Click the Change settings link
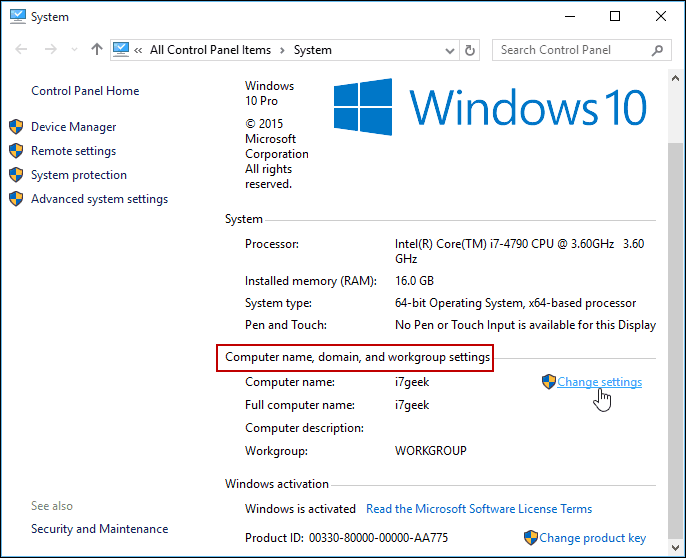The width and height of the screenshot is (686, 558). click(599, 382)
